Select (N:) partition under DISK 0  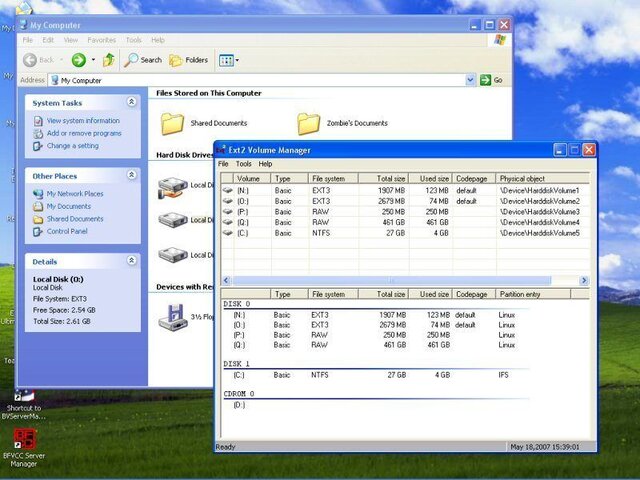239,315
